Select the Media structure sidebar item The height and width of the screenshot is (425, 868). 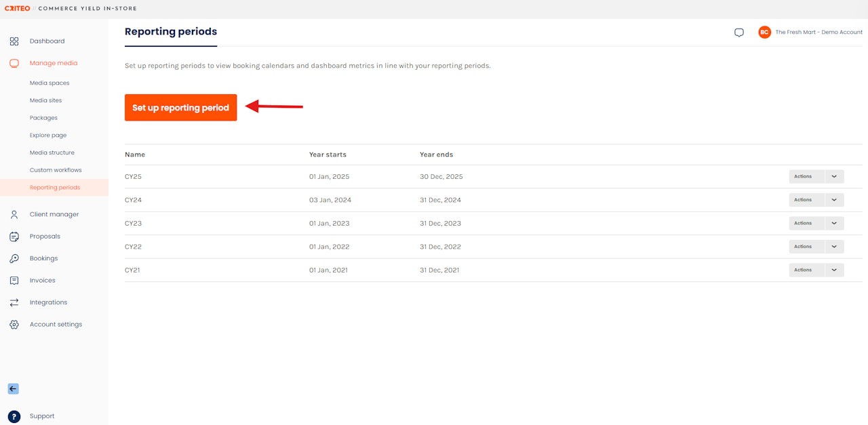tap(52, 153)
